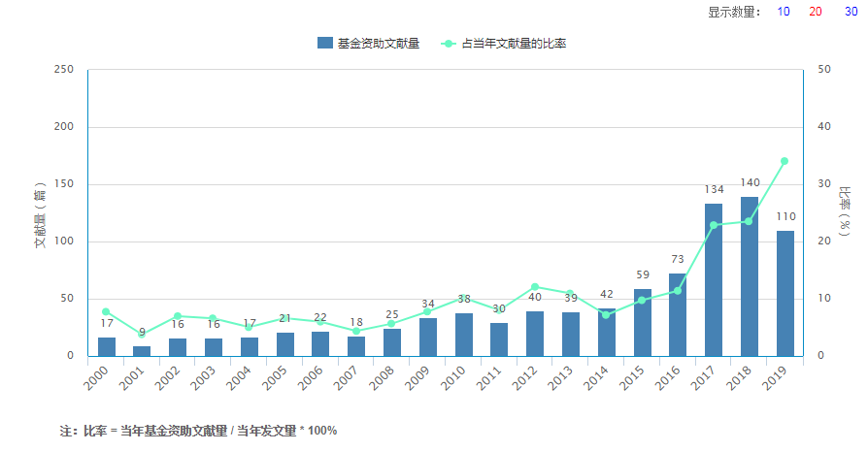Viewport: 868px width, 451px height.
Task: Click the blue 基金资助文献量 legend swatch
Action: (x=325, y=43)
